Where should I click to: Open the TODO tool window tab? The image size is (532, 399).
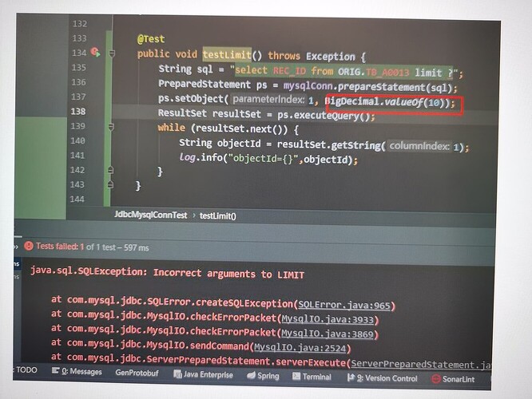pos(26,369)
